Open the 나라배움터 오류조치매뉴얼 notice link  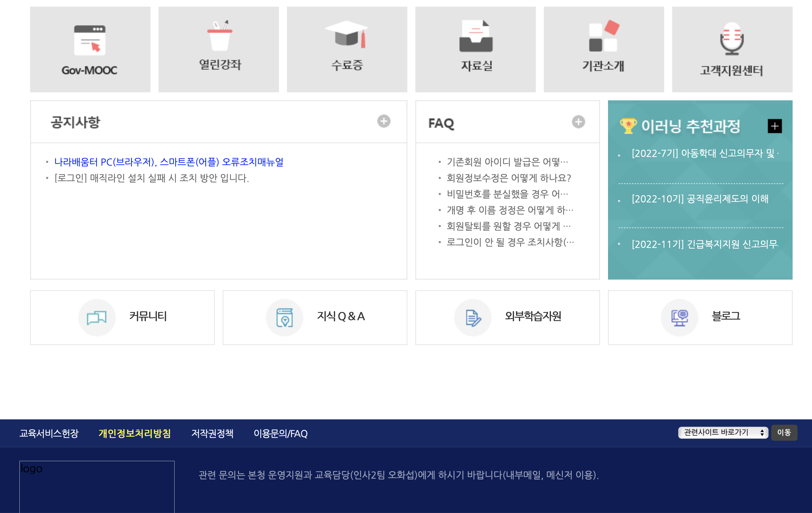pyautogui.click(x=169, y=162)
